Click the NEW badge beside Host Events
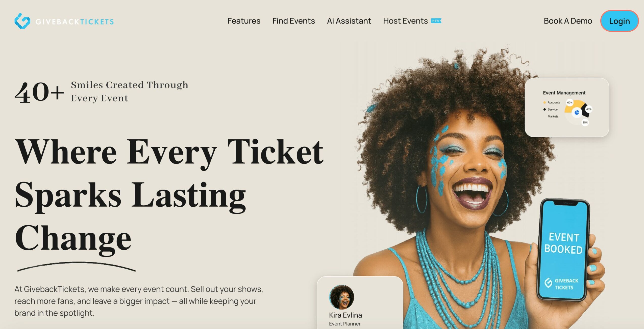644x329 pixels. point(436,21)
